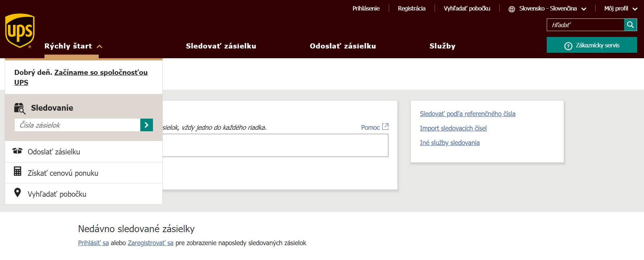
Task: Click the Prihlásenie link
Action: pyautogui.click(x=366, y=8)
